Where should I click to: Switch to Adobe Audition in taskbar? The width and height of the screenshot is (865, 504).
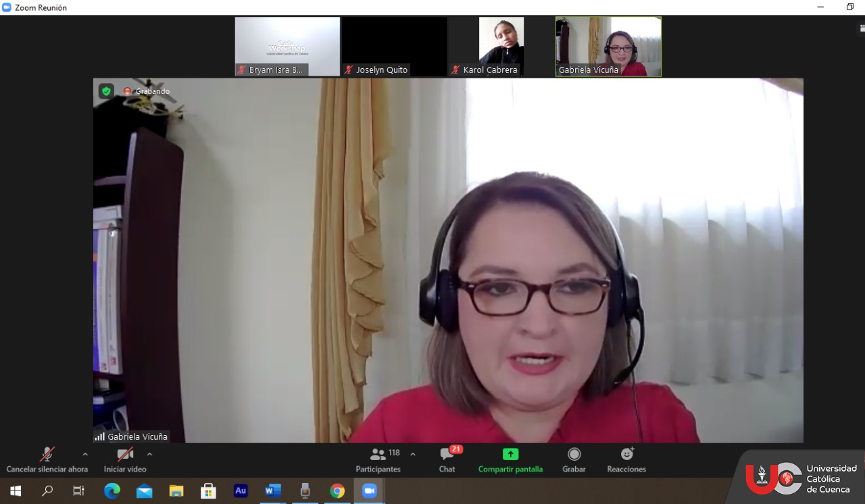(241, 491)
